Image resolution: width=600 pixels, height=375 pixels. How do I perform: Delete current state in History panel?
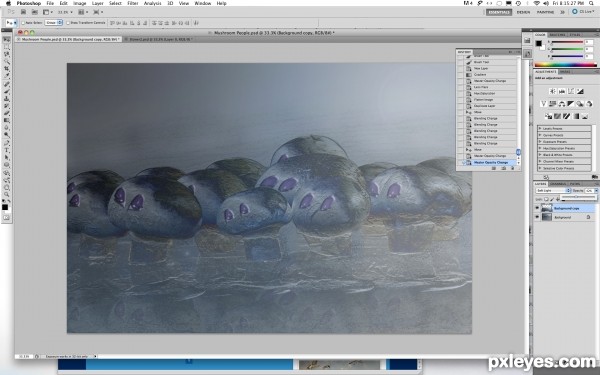(x=513, y=168)
